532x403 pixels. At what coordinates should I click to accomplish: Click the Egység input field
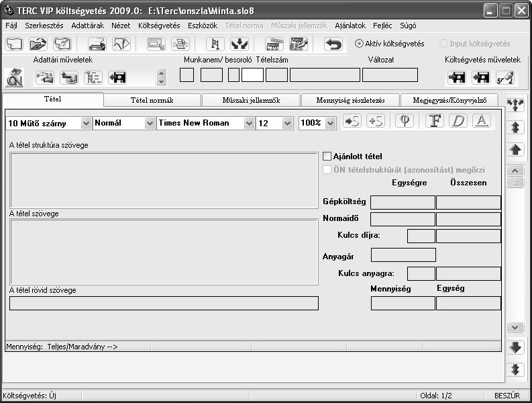pyautogui.click(x=468, y=303)
